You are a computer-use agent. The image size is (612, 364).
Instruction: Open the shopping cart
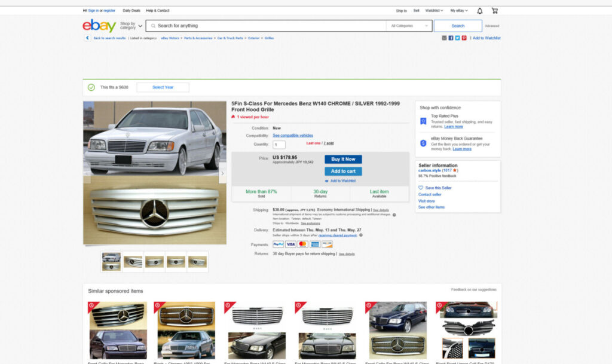pyautogui.click(x=494, y=11)
